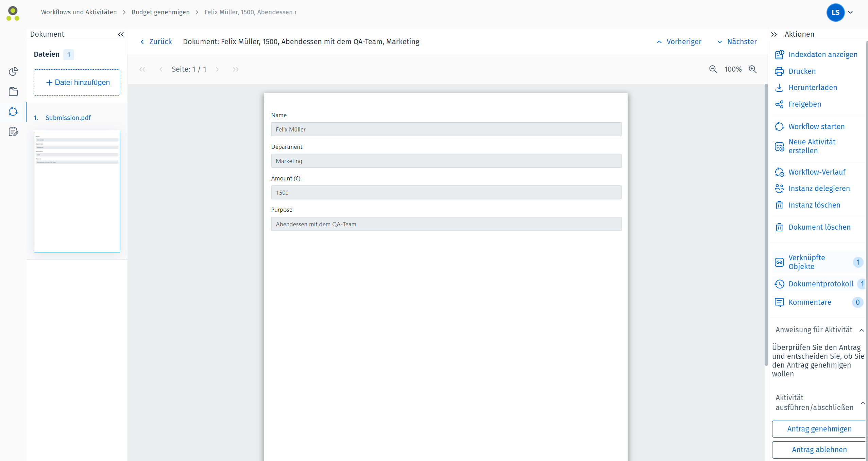Click Antrag genehmigen button
Screen dimensions: 868x461
[819, 429]
